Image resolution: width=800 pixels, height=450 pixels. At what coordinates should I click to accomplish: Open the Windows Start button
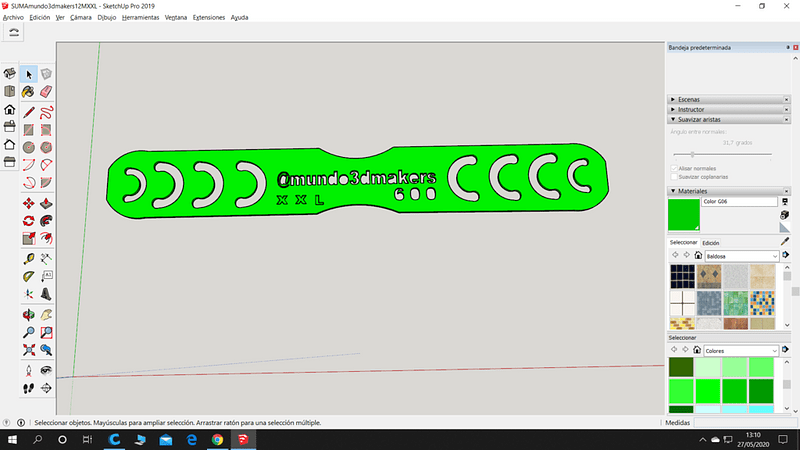tap(12, 439)
